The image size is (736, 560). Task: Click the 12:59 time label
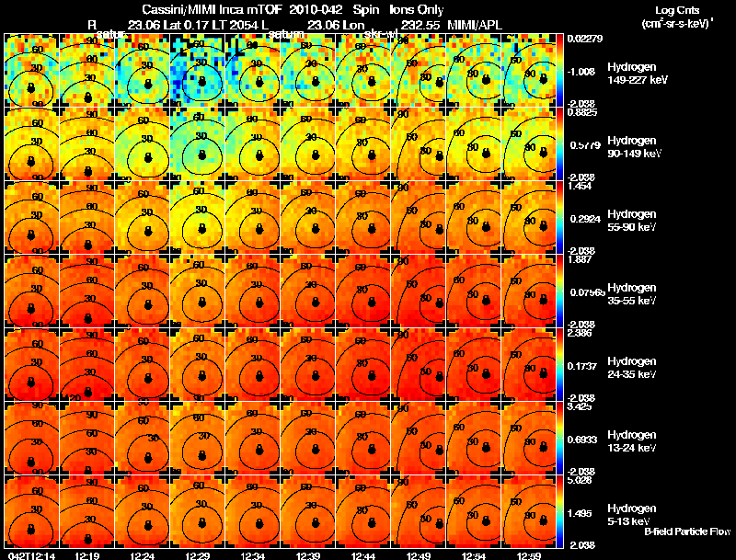528,555
